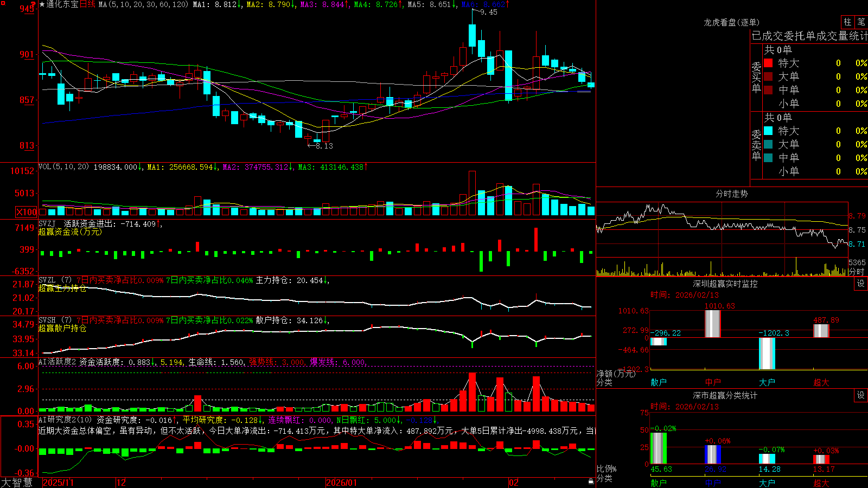Click the 笔 button in 龙虎看盘 panel
Screen dimensions: 868x488
coord(861,22)
